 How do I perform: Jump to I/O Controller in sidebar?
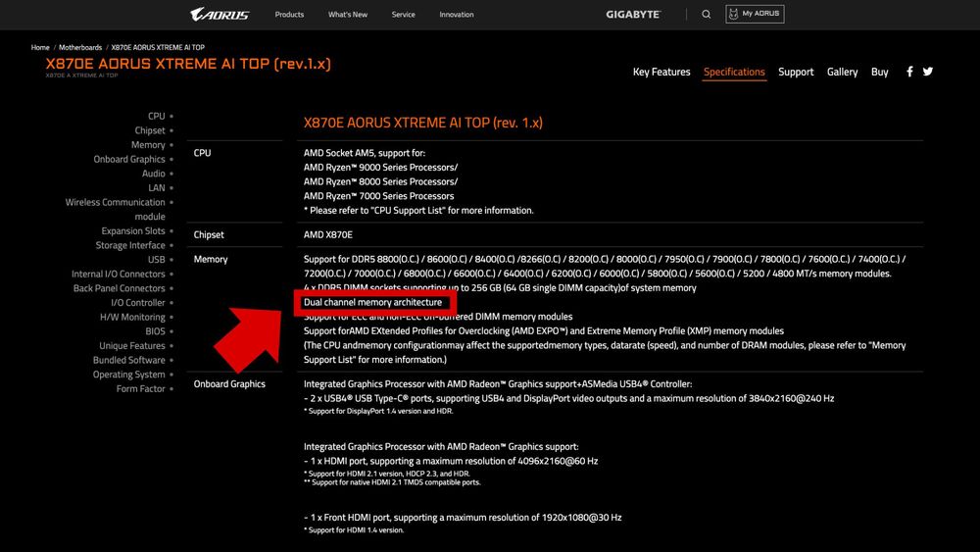138,303
